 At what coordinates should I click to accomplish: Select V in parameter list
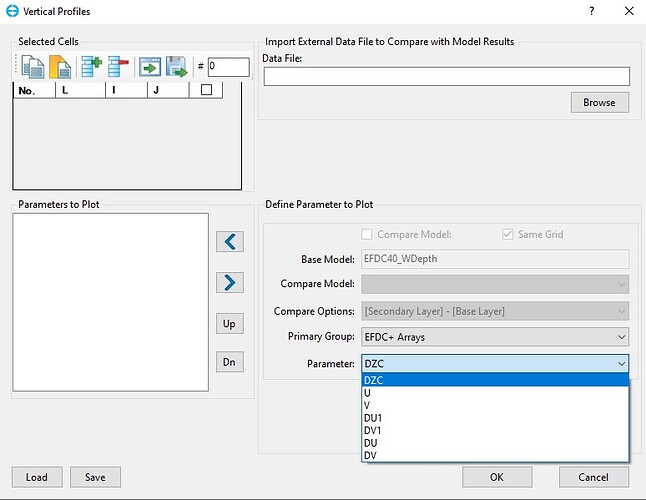(x=495, y=405)
